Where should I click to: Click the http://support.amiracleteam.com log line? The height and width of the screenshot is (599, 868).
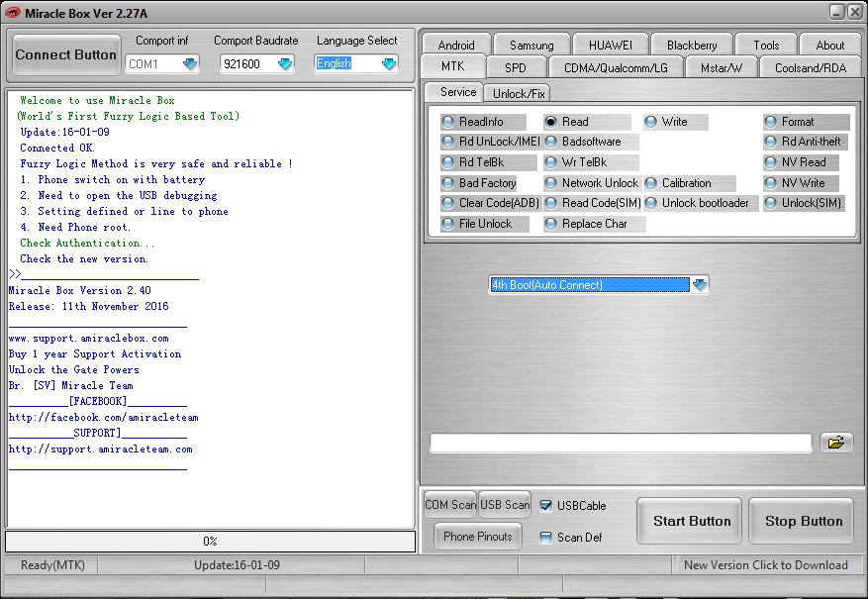101,449
